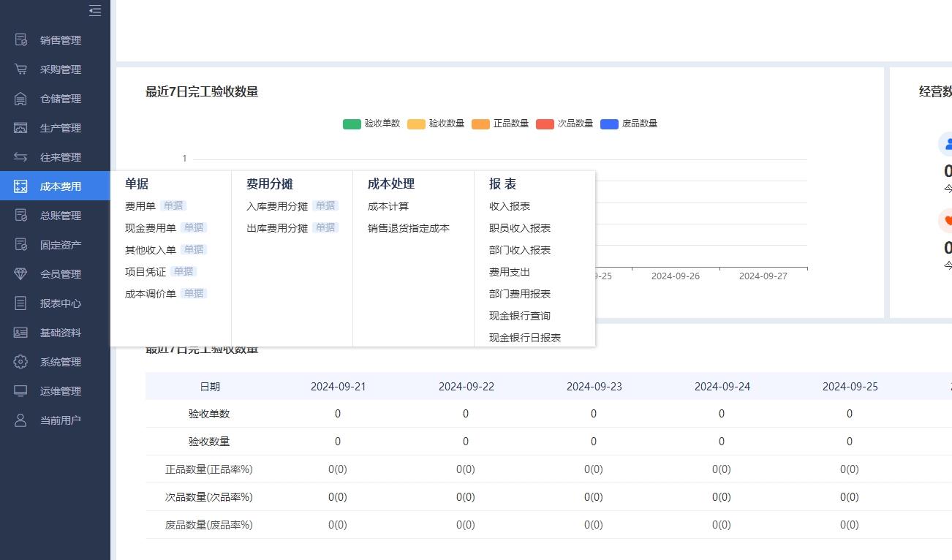952x560 pixels.
Task: Click the 运维管理 monitor icon
Action: [20, 391]
